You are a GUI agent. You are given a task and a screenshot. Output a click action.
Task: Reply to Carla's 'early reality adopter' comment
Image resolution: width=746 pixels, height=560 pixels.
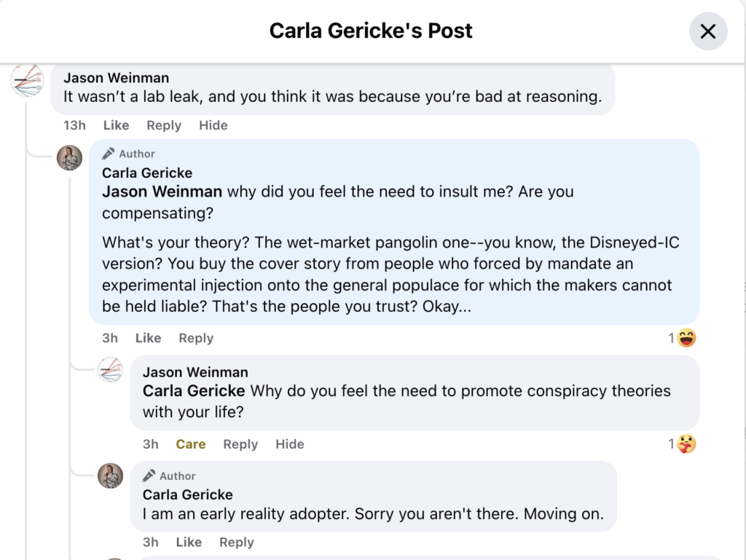tap(237, 542)
